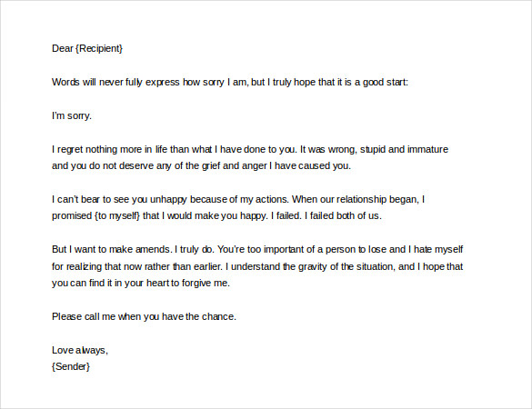
Task: Click the {Recipient} placeholder in the salutation
Action: 99,48
